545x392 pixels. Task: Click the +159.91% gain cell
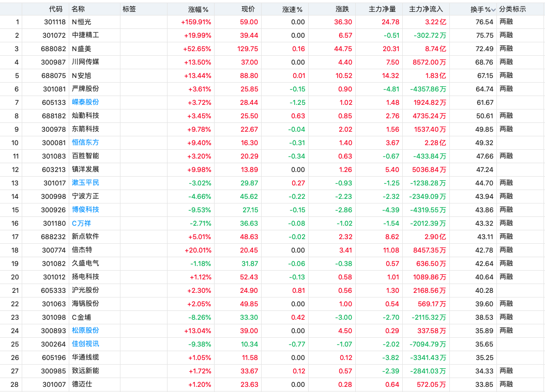pyautogui.click(x=196, y=22)
